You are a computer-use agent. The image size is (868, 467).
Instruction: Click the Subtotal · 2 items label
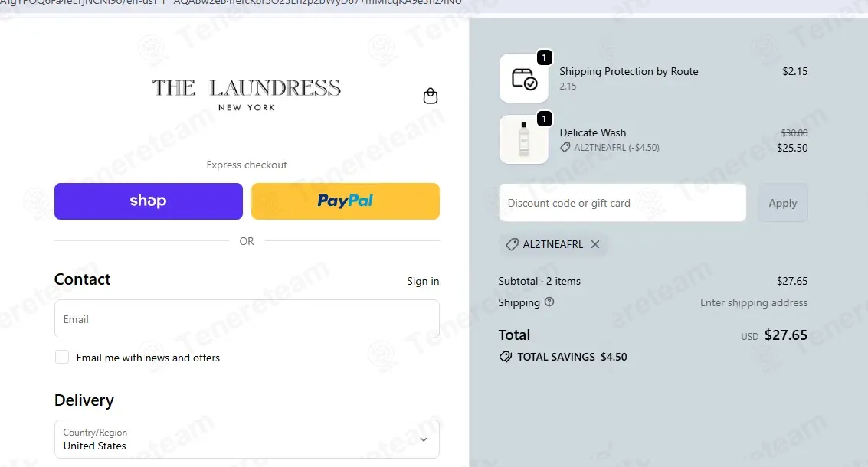[539, 281]
